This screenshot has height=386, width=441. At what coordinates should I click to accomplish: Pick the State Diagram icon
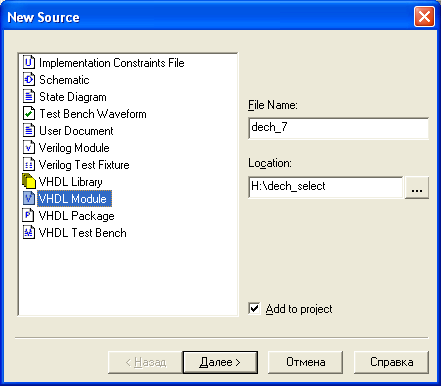29,97
